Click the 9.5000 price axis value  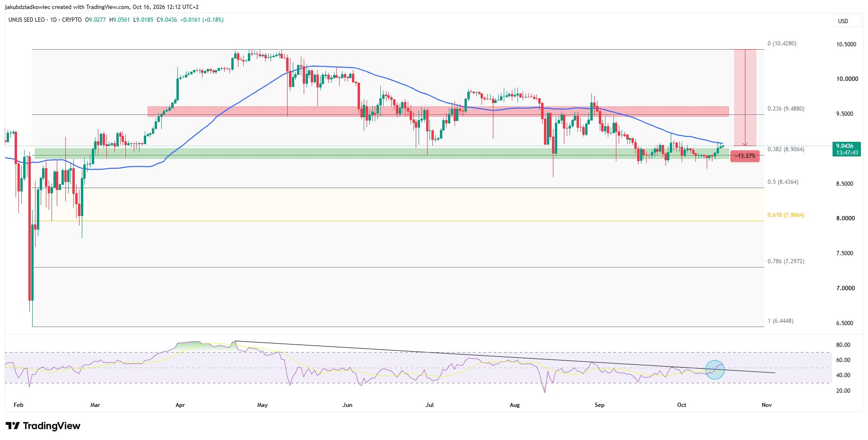click(845, 114)
